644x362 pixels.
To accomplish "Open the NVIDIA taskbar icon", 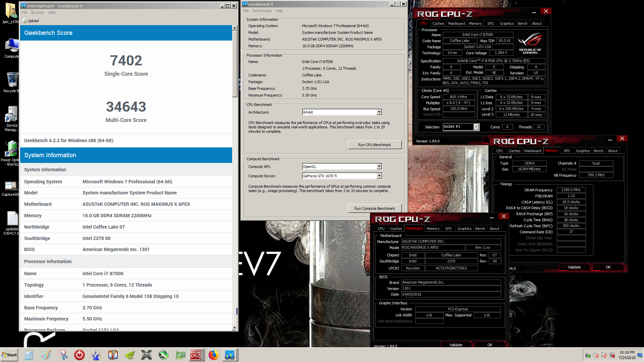I will pyautogui.click(x=130, y=355).
